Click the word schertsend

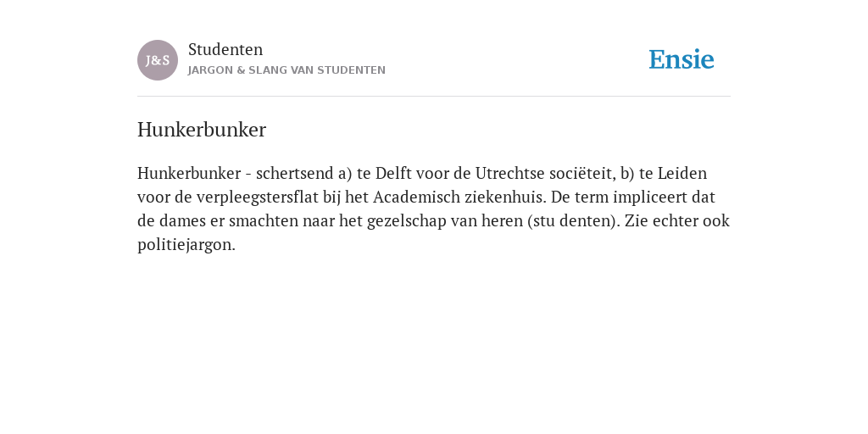(x=294, y=173)
